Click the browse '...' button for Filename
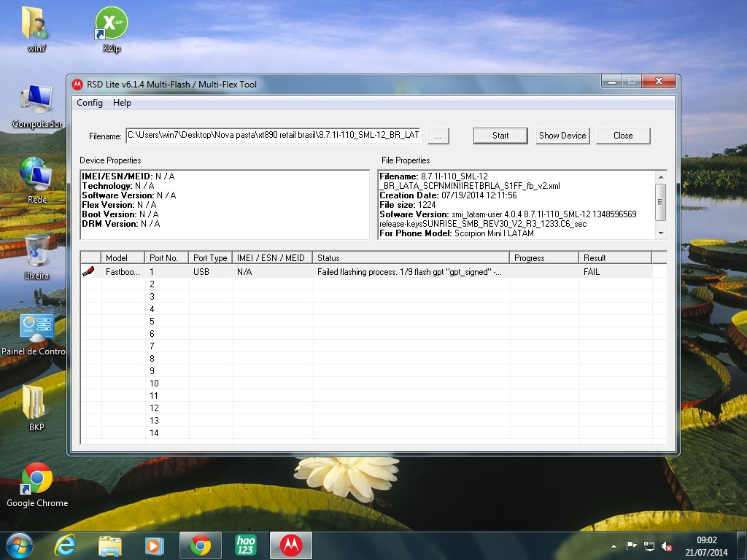The width and height of the screenshot is (747, 560). point(438,136)
